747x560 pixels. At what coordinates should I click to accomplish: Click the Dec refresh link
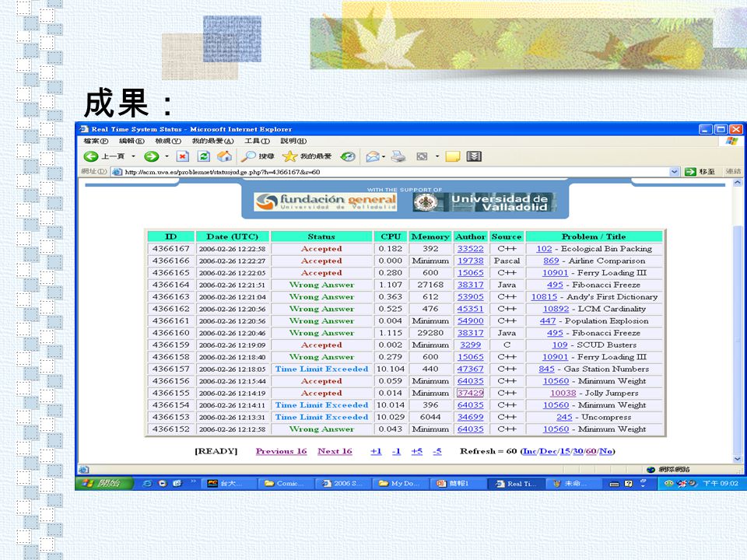pos(548,451)
